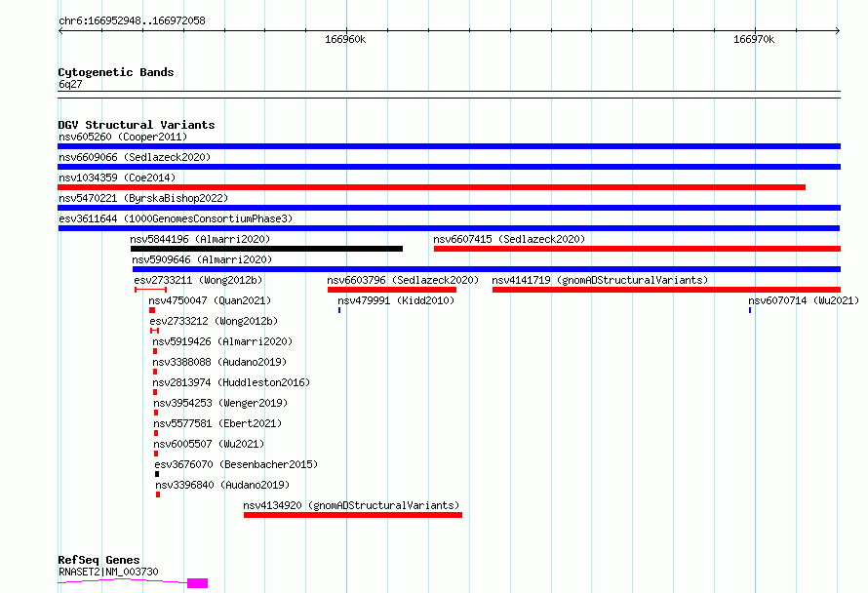Open the nsv6070714 (Wu2021) label
Image resolution: width=868 pixels, height=593 pixels.
pos(804,300)
